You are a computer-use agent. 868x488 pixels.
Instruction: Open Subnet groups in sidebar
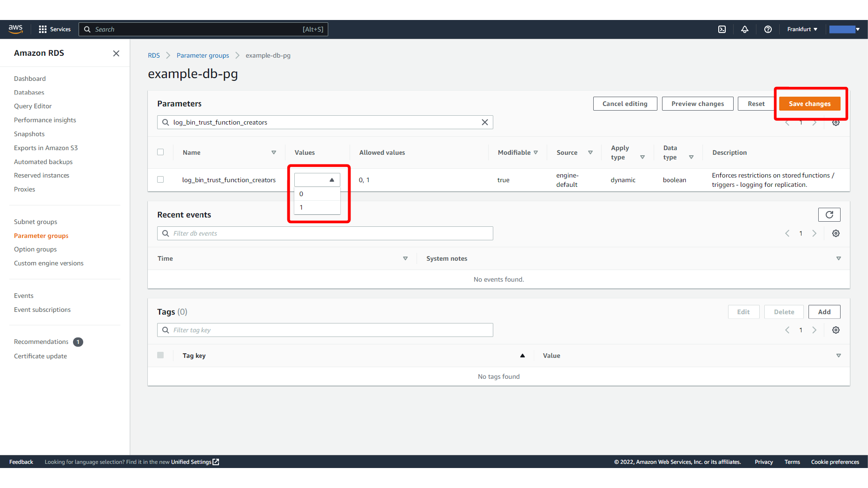click(35, 222)
